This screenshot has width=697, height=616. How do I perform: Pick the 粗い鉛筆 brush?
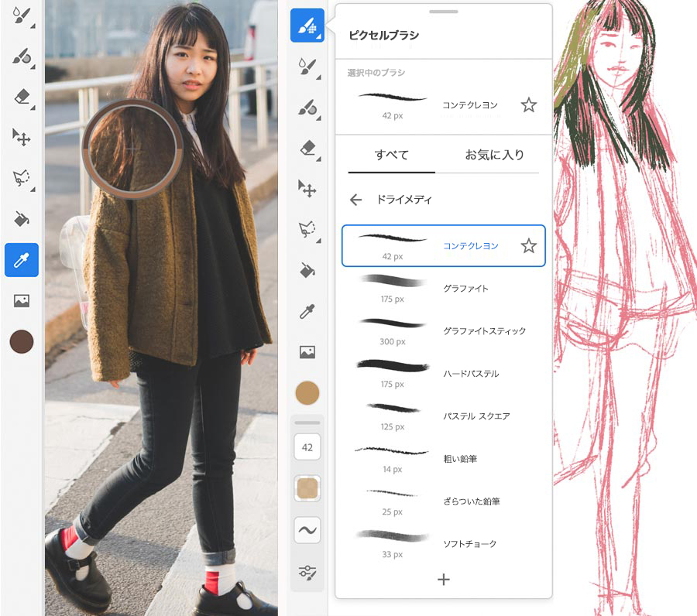coord(444,459)
